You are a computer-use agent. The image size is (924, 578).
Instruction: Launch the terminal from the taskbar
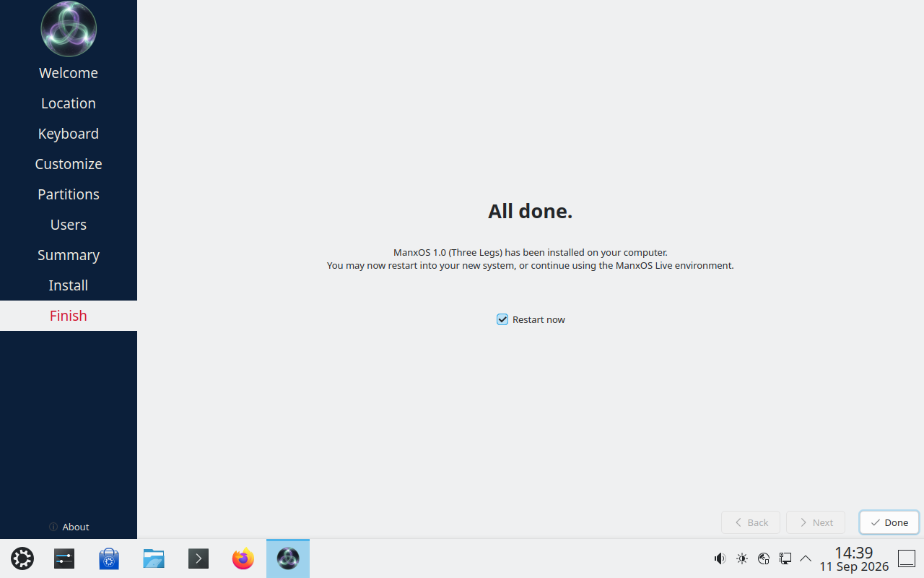tap(199, 558)
